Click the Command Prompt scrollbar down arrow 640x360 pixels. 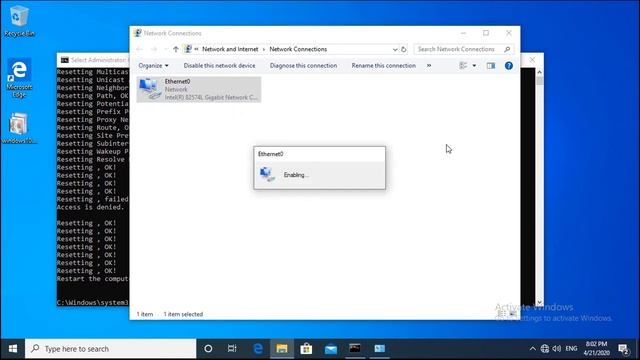pyautogui.click(x=540, y=302)
